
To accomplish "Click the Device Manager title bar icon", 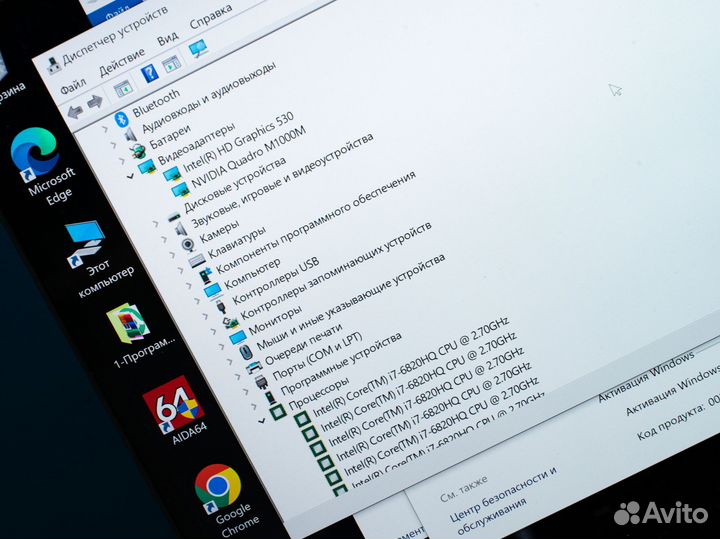I will click(x=54, y=67).
